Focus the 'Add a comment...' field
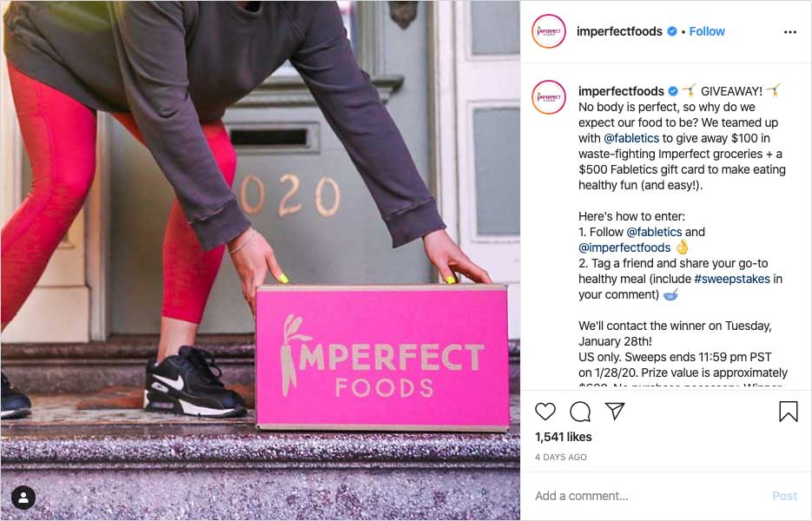This screenshot has height=521, width=812. 647,496
